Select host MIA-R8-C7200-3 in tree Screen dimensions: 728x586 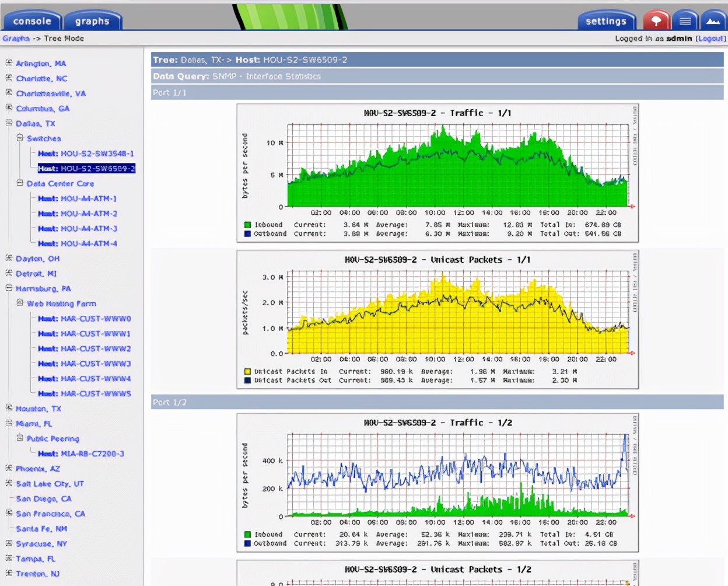point(81,454)
